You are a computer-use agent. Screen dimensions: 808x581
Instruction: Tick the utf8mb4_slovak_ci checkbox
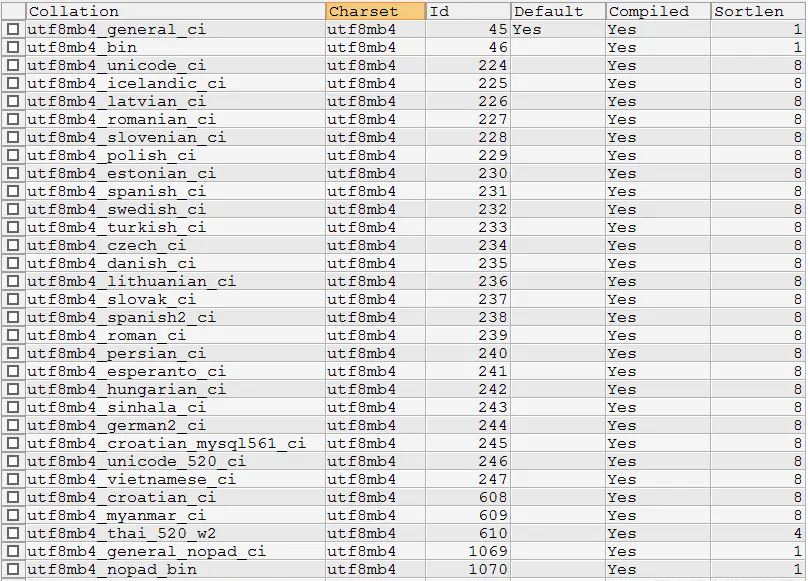coord(13,299)
